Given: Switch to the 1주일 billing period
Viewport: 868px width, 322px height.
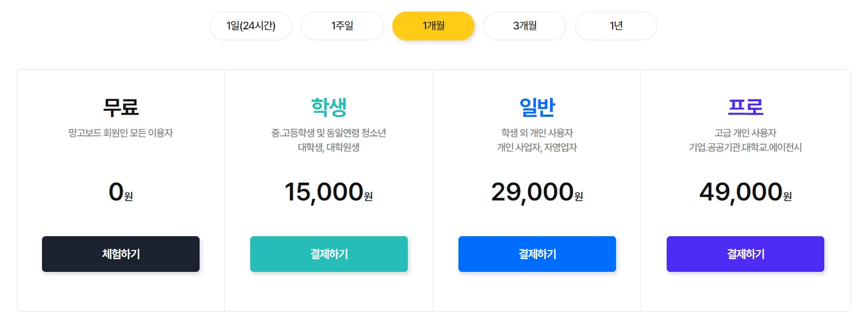Looking at the screenshot, I should point(342,26).
